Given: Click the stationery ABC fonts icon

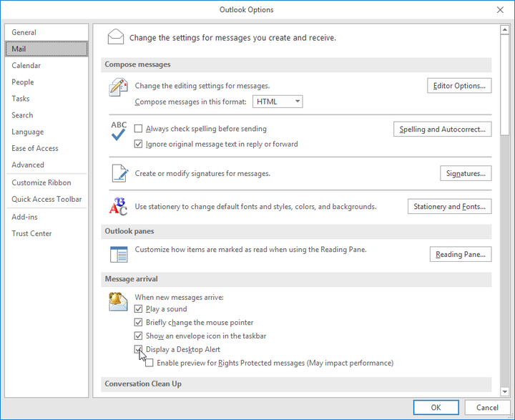Looking at the screenshot, I should point(118,206).
